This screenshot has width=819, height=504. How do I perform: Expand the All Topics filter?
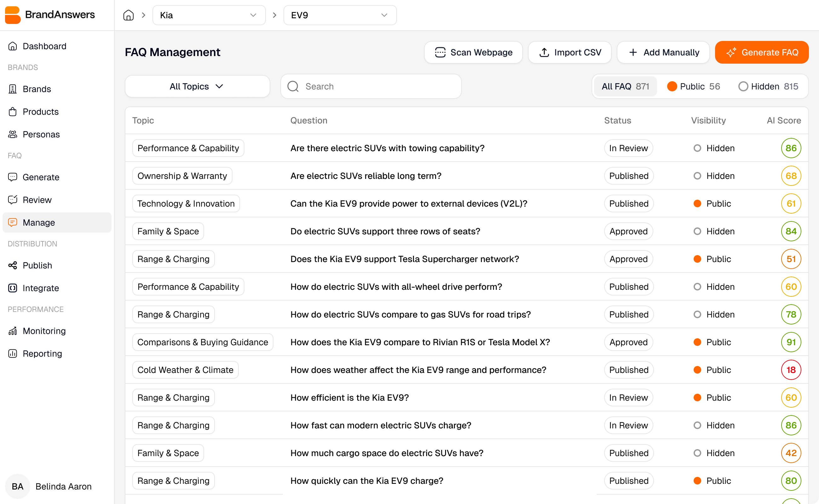pos(197,86)
